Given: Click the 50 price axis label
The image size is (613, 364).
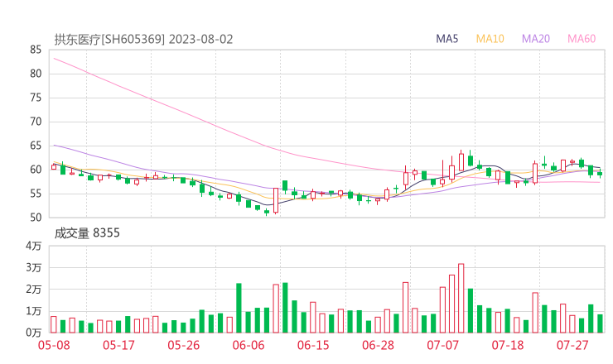Looking at the screenshot, I should point(36,218).
